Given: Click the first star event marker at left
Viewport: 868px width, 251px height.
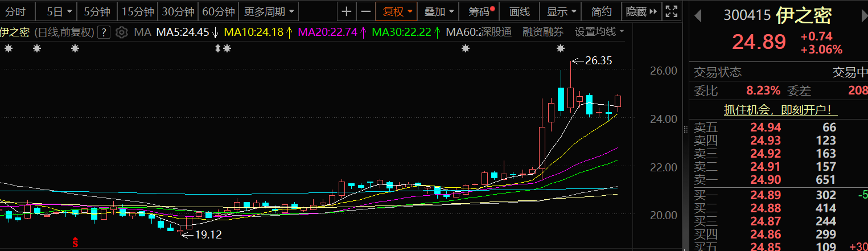Looking at the screenshot, I should (x=8, y=49).
